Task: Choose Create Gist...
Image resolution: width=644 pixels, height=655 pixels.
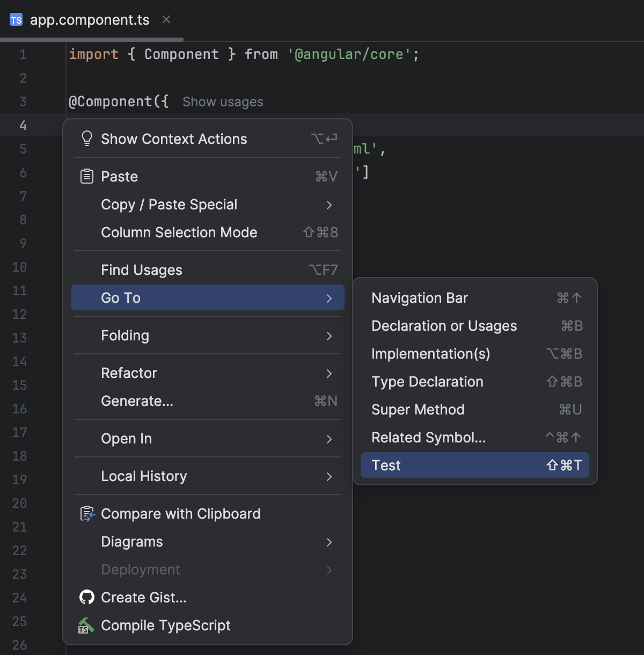Action: (208, 598)
